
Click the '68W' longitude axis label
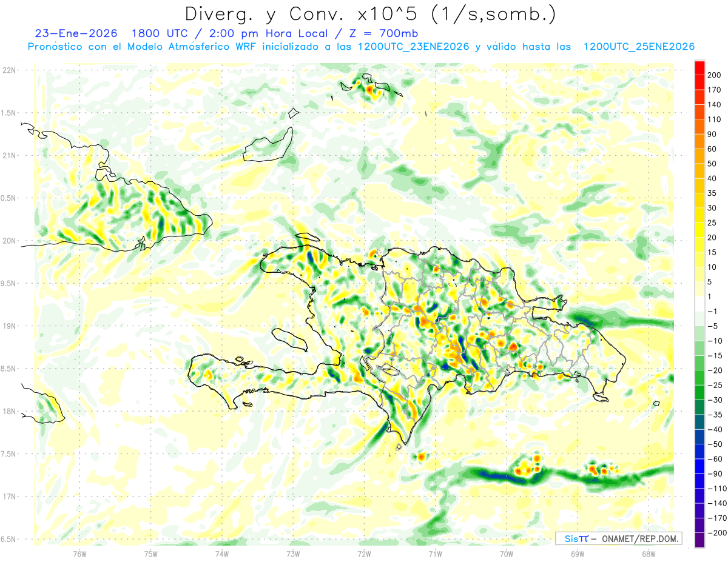(648, 554)
